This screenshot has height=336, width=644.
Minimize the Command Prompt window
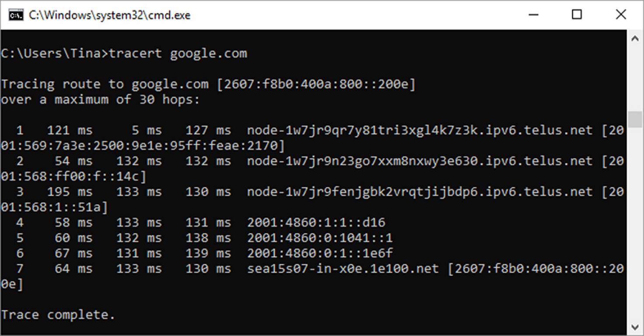pos(533,14)
